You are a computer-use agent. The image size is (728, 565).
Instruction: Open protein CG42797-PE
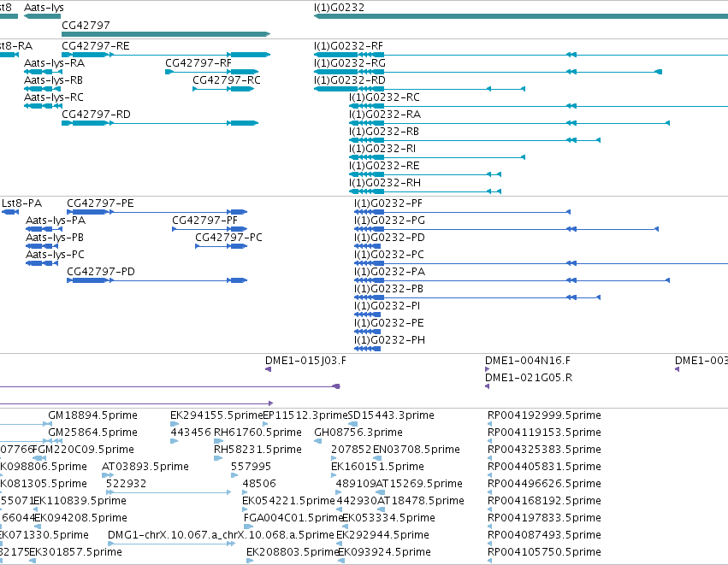(x=100, y=203)
